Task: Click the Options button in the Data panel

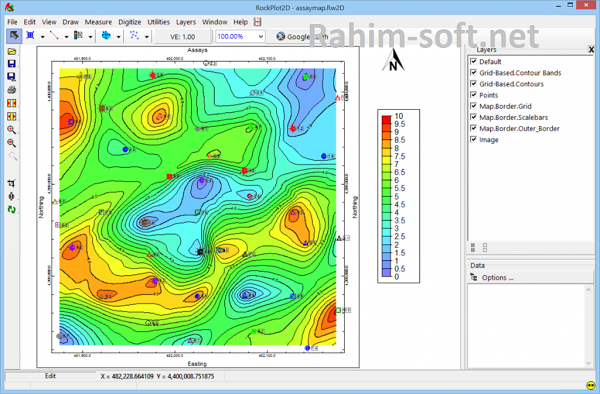Action: click(492, 278)
